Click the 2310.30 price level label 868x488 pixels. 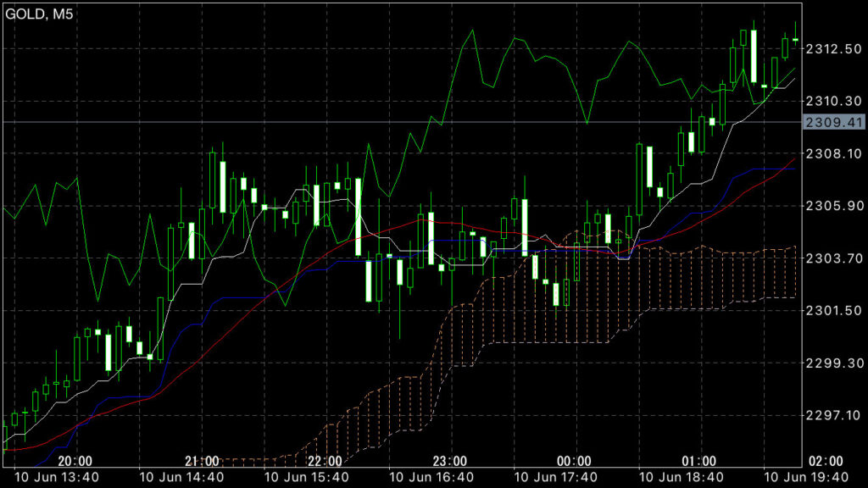coord(834,101)
